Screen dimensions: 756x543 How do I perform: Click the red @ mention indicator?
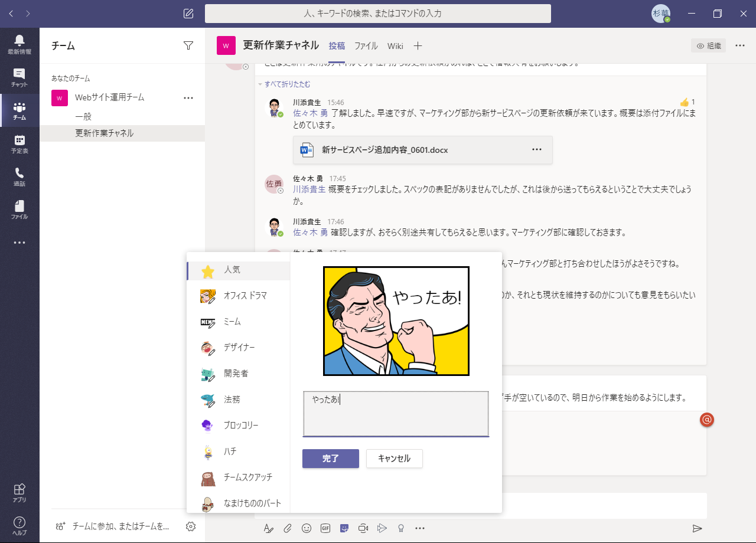[707, 420]
